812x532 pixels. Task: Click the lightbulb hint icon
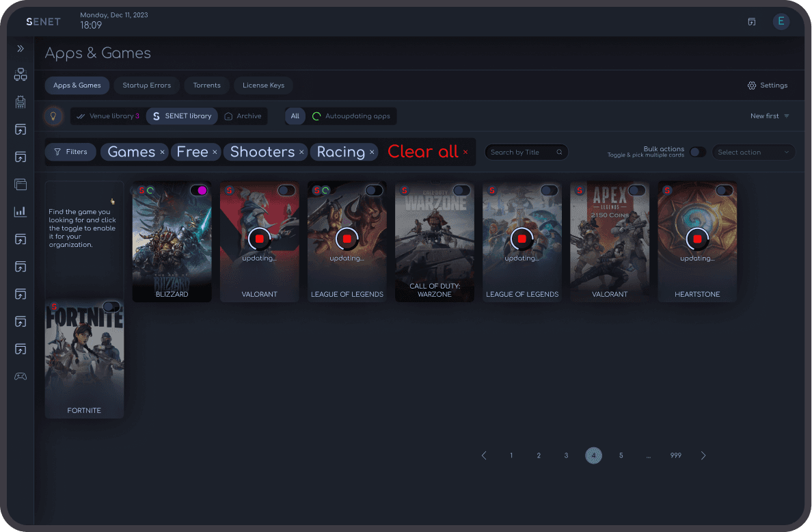tap(53, 116)
